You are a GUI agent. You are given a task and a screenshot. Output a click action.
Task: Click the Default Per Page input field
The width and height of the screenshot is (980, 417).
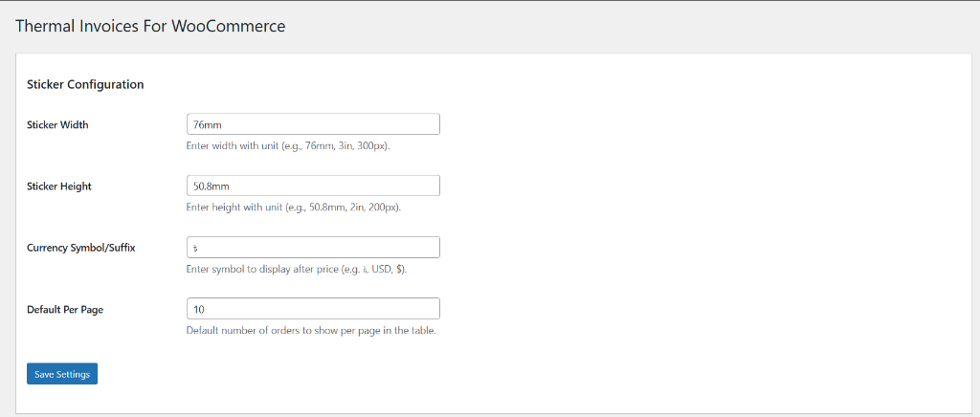click(x=313, y=309)
